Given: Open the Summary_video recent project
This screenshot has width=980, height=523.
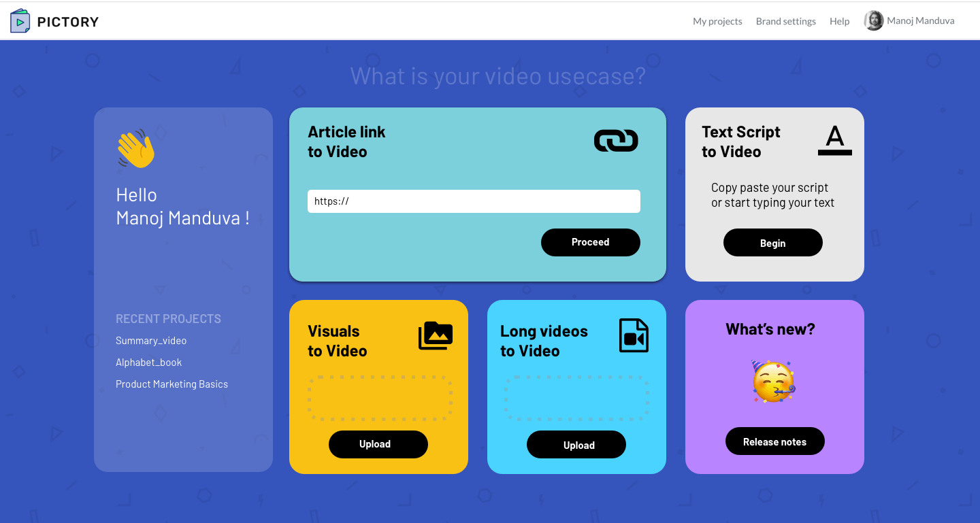Looking at the screenshot, I should pos(151,341).
